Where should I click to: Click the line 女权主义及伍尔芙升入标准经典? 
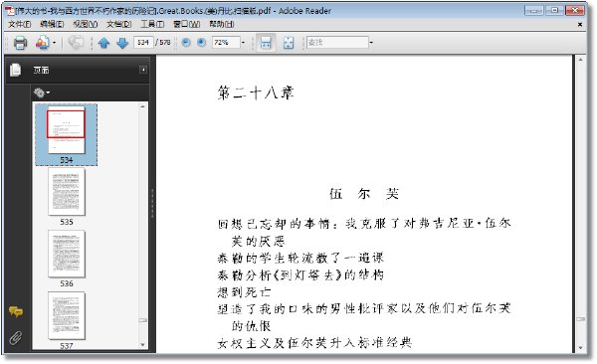point(314,343)
